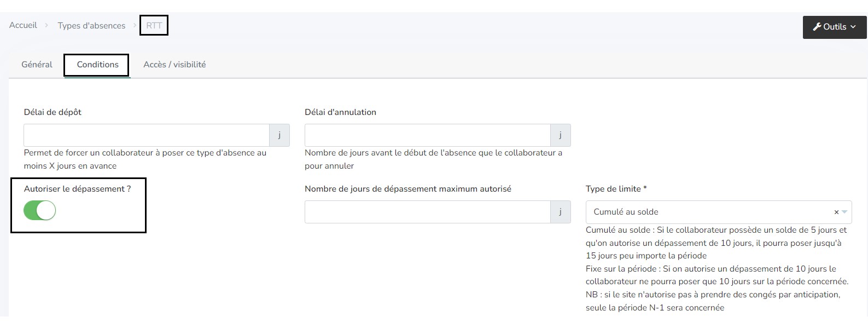The width and height of the screenshot is (868, 328).
Task: Disable the Autoriser le dépassement switch
Action: [40, 211]
